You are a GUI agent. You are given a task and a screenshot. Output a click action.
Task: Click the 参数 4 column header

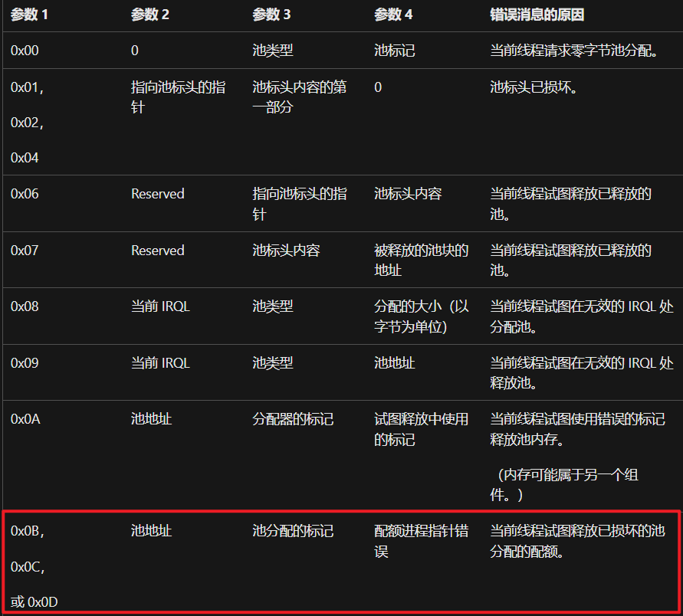tap(393, 15)
